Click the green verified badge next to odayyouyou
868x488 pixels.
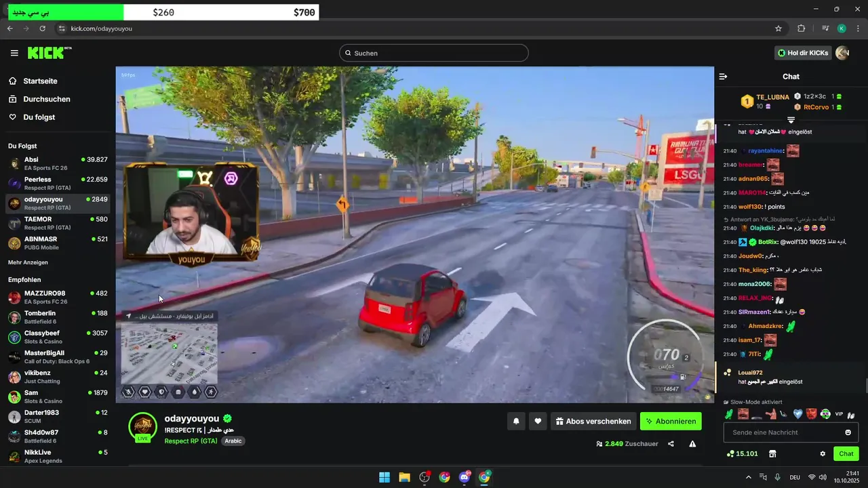pos(228,419)
